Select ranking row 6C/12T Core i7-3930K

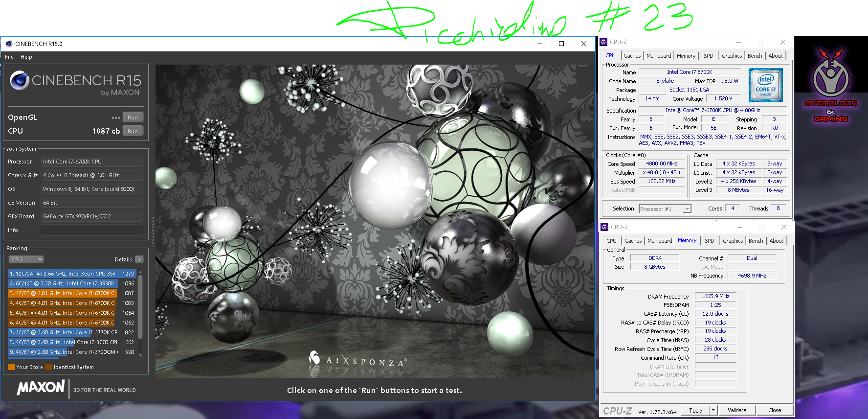pyautogui.click(x=72, y=283)
